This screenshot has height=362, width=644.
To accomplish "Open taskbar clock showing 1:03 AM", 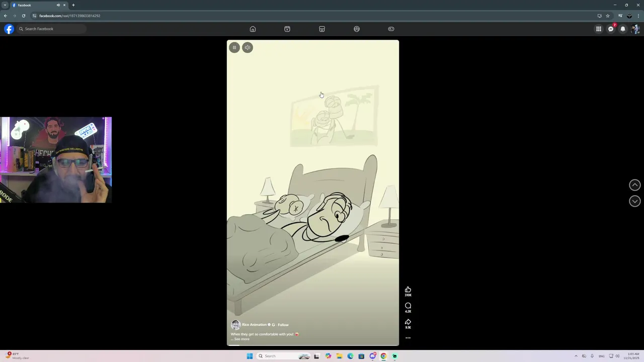I will [632, 356].
